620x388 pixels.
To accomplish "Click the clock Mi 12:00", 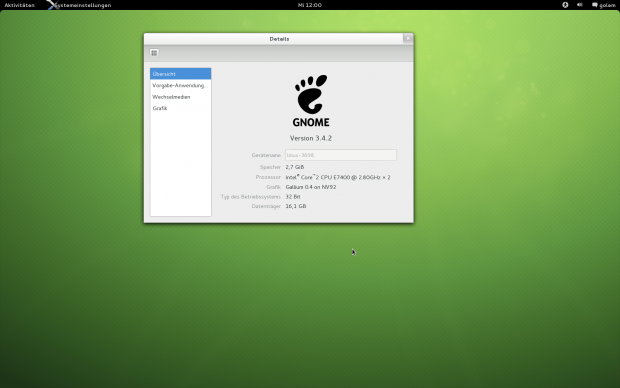I will 310,5.
